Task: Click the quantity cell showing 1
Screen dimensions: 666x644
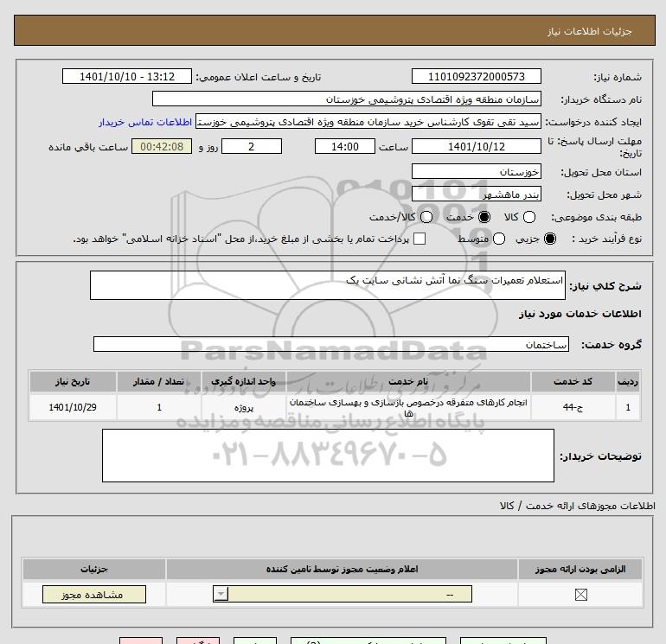Action: tap(159, 407)
